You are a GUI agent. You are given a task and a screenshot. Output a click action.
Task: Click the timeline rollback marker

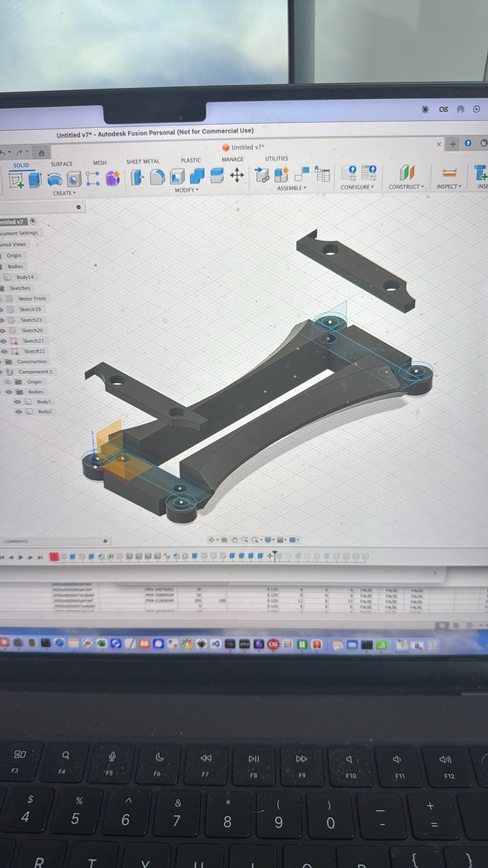[274, 555]
